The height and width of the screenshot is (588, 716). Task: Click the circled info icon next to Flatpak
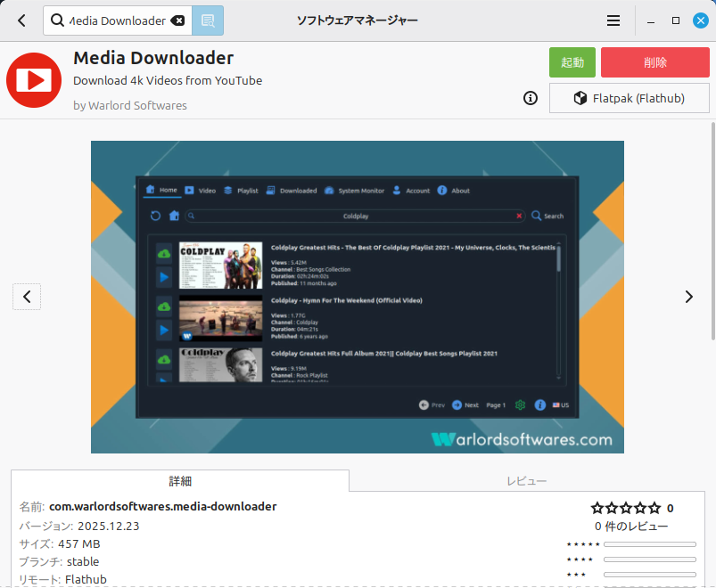pos(531,98)
